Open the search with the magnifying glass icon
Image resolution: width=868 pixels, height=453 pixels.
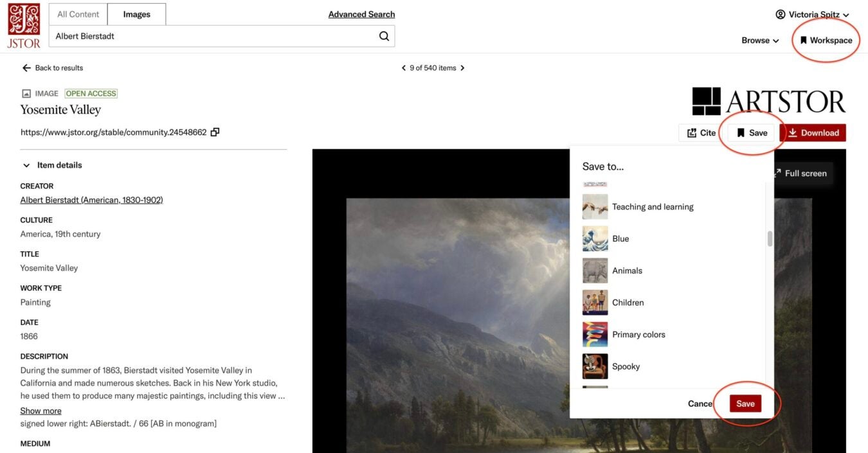tap(384, 36)
